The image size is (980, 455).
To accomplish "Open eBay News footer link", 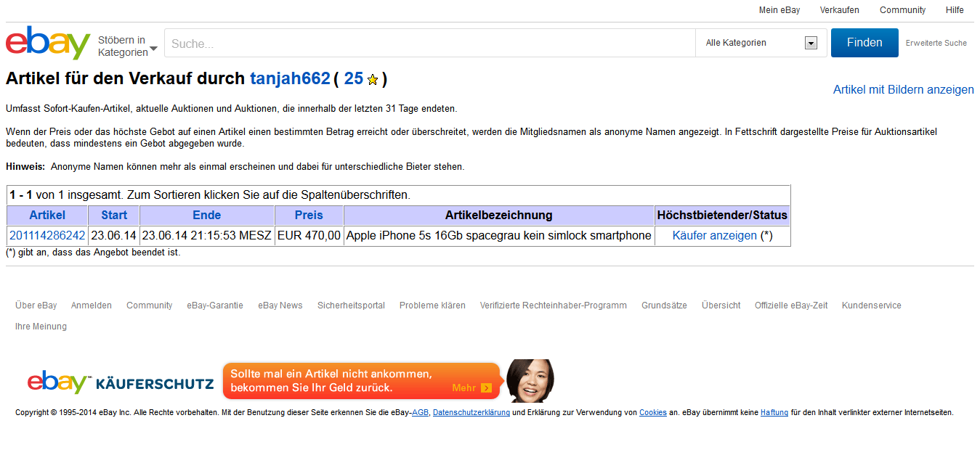I will coord(280,306).
